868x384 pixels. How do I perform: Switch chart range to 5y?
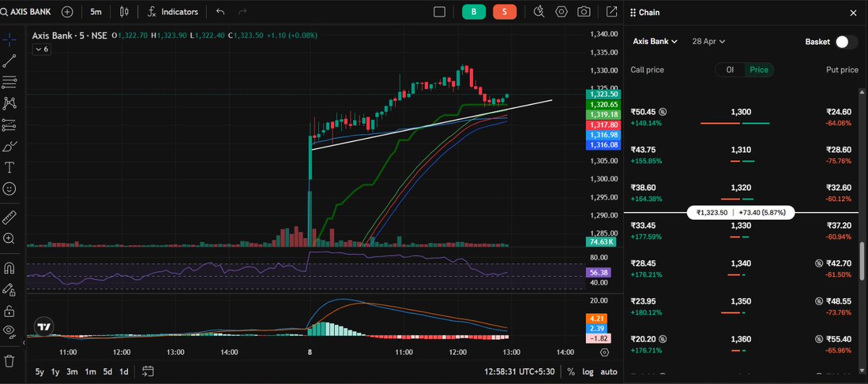(x=40, y=372)
